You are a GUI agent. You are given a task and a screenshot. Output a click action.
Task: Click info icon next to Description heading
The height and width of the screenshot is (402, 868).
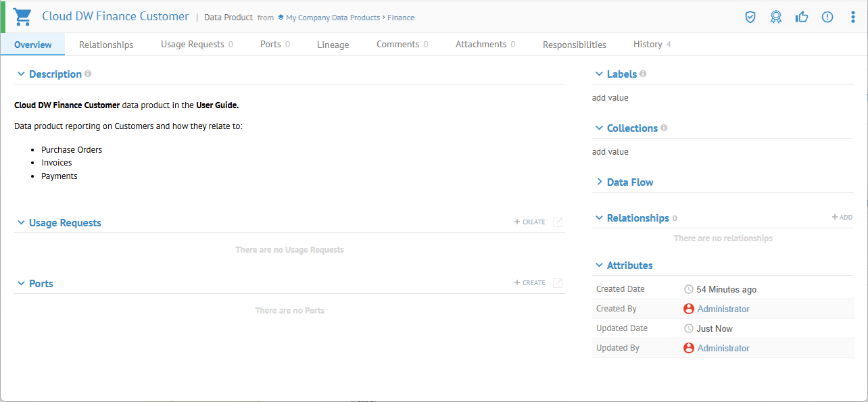coord(88,74)
